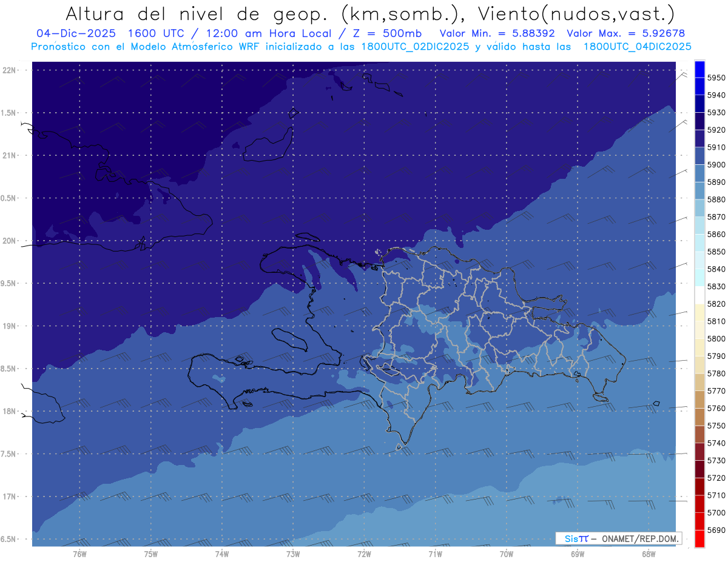
Task: Click the '22N' latitude label
Action: (x=10, y=70)
